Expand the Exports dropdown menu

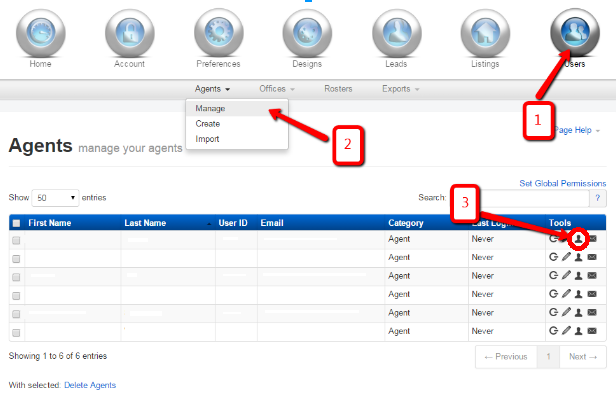[x=401, y=89]
